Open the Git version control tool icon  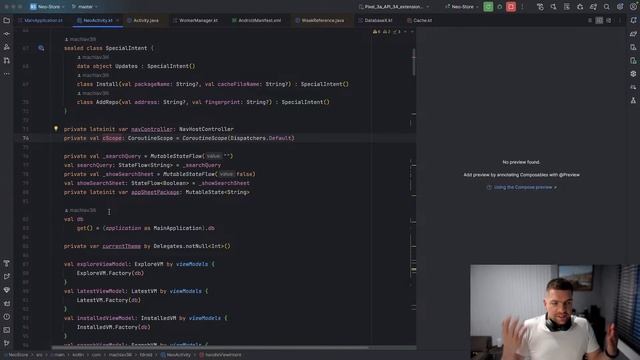point(7,343)
